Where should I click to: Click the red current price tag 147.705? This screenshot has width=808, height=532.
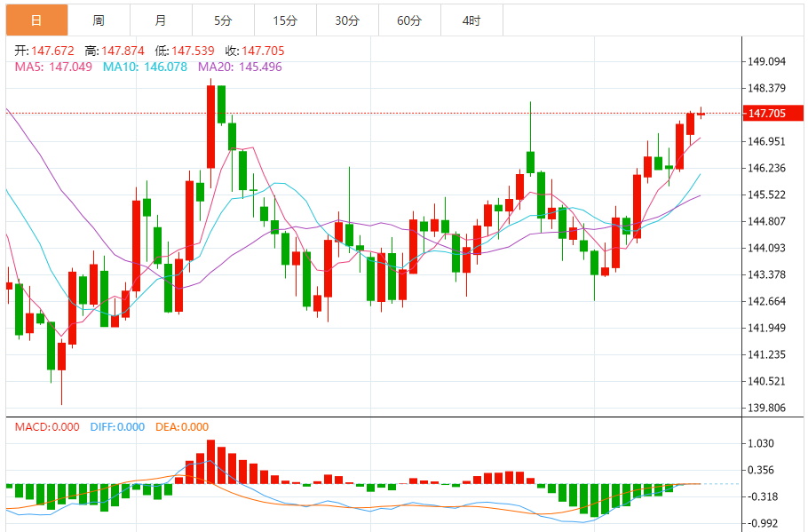pos(773,113)
